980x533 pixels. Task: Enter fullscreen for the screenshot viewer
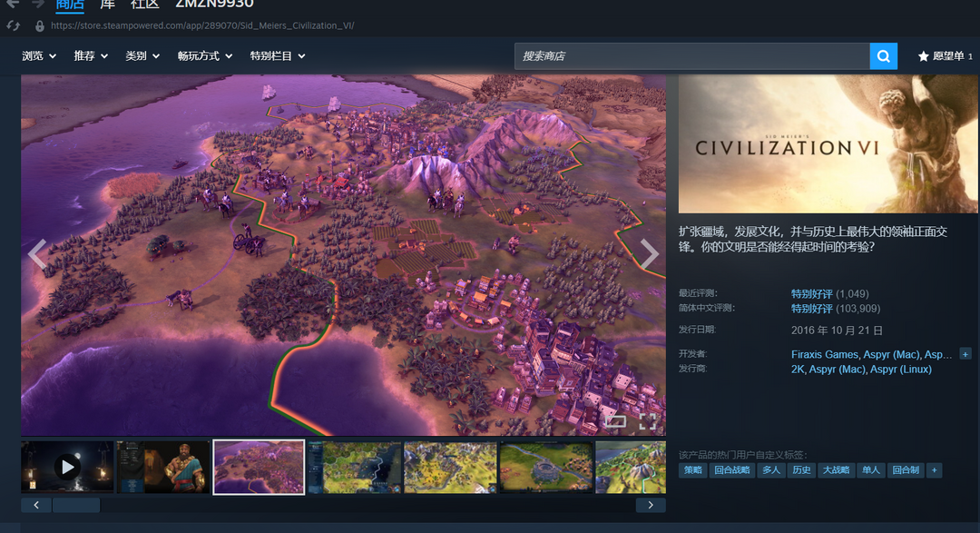coord(648,421)
